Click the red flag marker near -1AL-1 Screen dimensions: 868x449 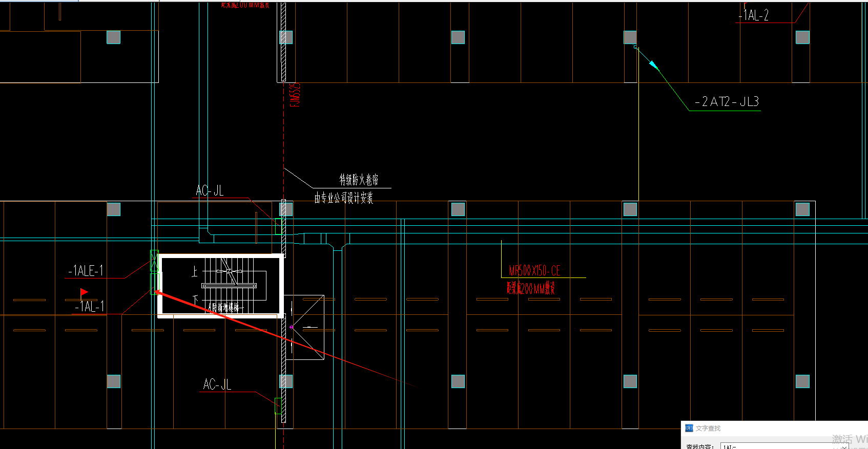pos(84,293)
